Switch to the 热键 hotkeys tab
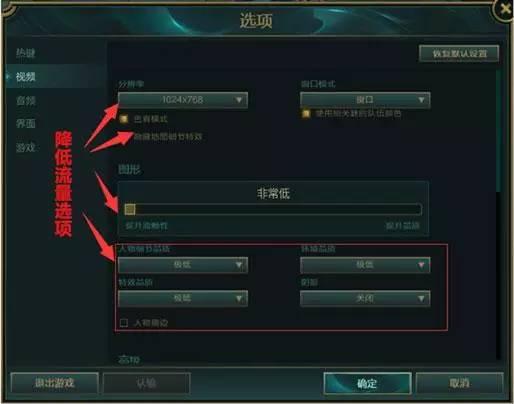This screenshot has width=514, height=404. 26,53
